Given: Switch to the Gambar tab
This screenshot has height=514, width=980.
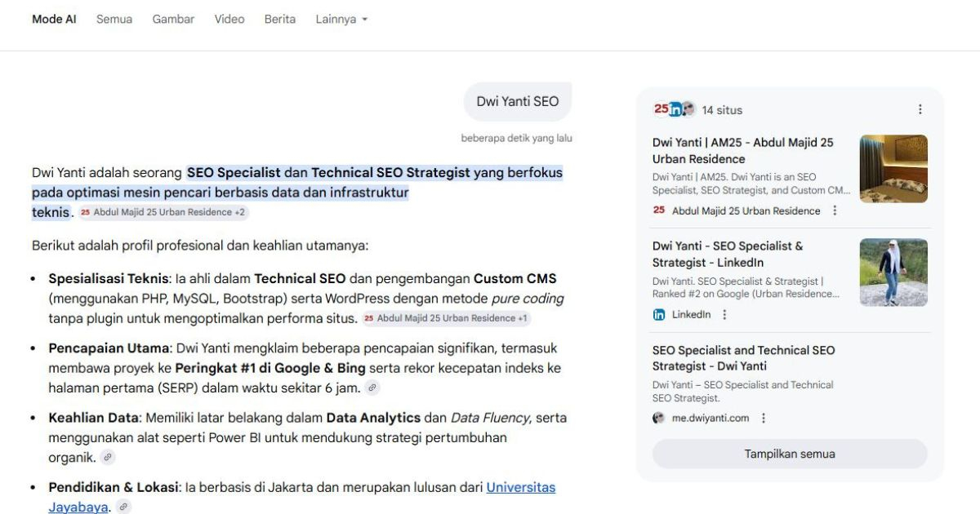Looking at the screenshot, I should pyautogui.click(x=173, y=19).
